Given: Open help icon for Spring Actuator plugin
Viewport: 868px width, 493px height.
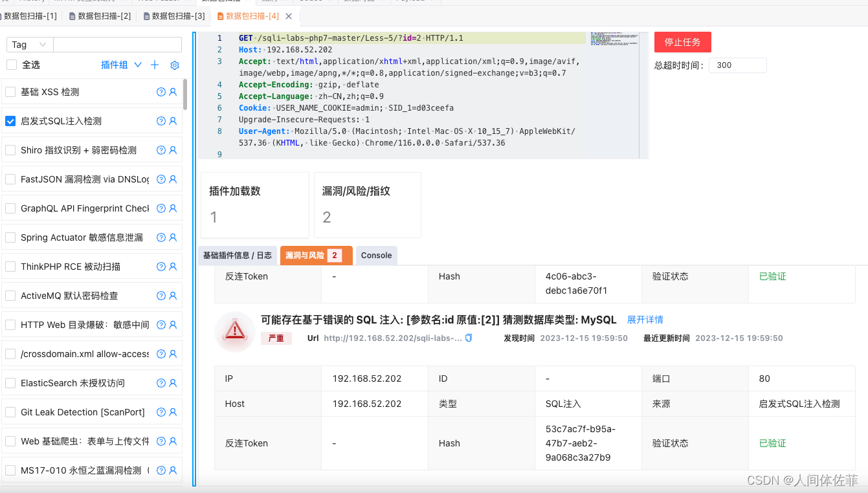Looking at the screenshot, I should coord(161,237).
